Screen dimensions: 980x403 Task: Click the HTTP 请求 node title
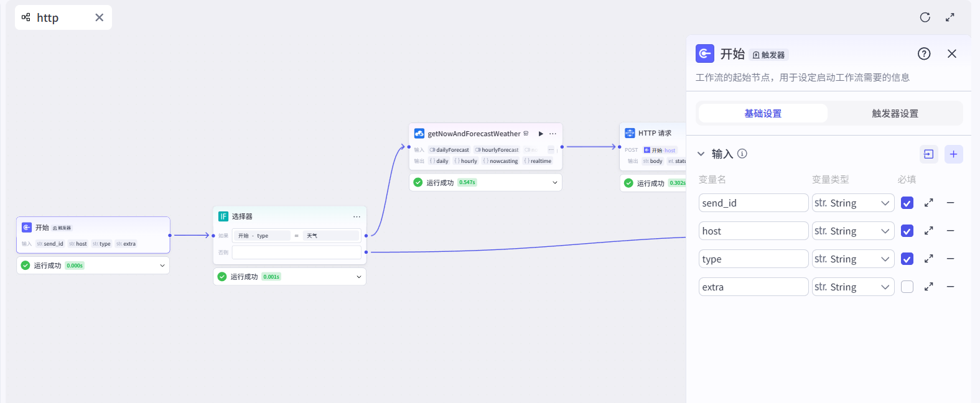coord(655,133)
